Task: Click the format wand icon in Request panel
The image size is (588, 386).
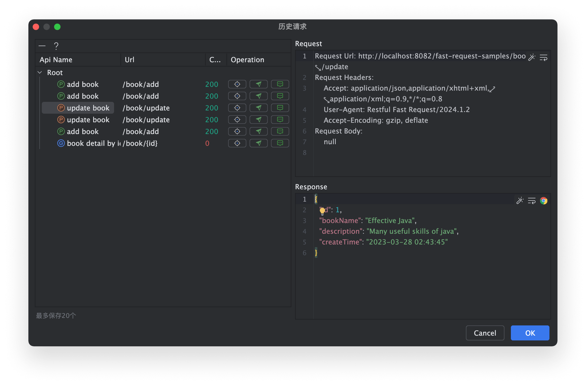Action: pyautogui.click(x=532, y=57)
